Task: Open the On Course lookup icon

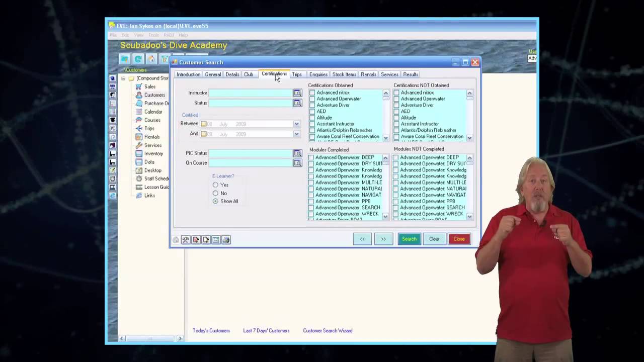Action: point(297,163)
